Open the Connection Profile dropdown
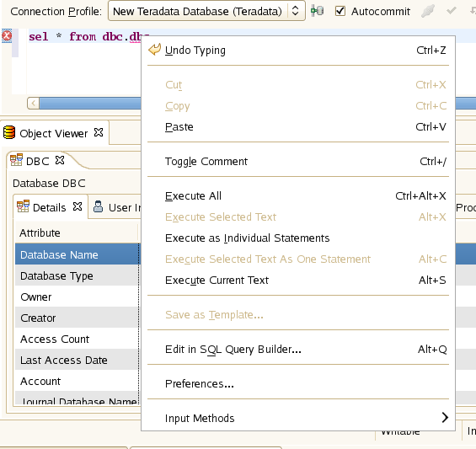476x449 pixels. 206,11
